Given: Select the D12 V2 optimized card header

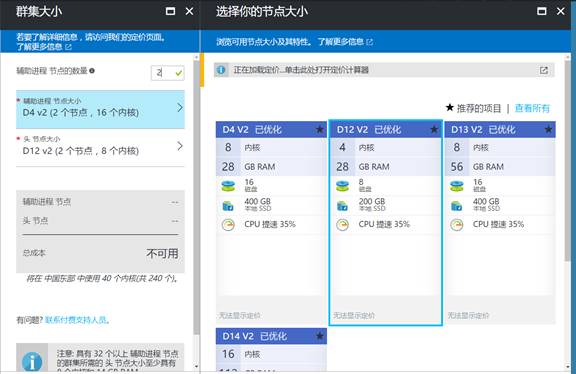Looking at the screenshot, I should click(385, 129).
